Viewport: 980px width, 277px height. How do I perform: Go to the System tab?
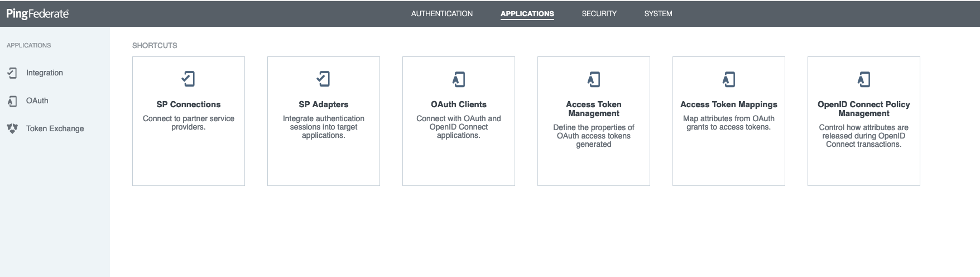click(x=658, y=13)
